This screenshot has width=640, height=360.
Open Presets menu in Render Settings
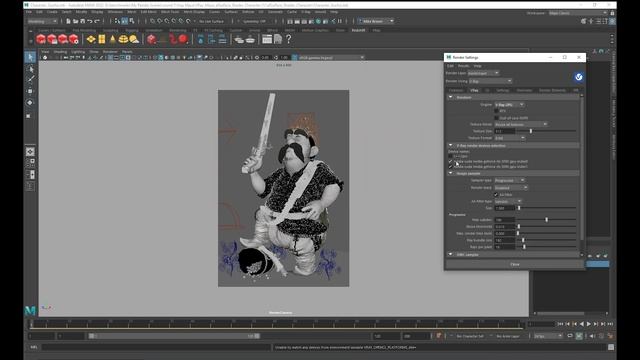[463, 66]
